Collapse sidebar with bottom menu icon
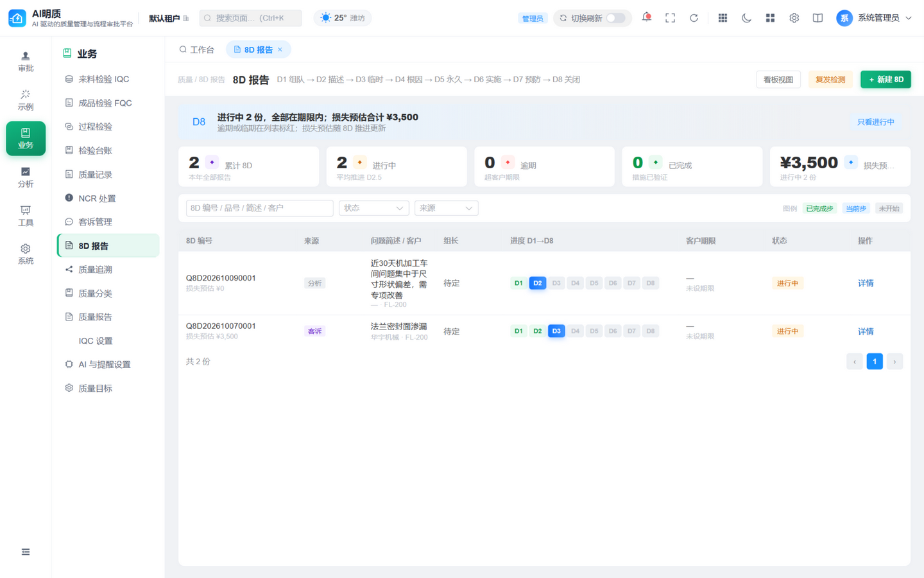The width and height of the screenshot is (924, 578). click(26, 552)
